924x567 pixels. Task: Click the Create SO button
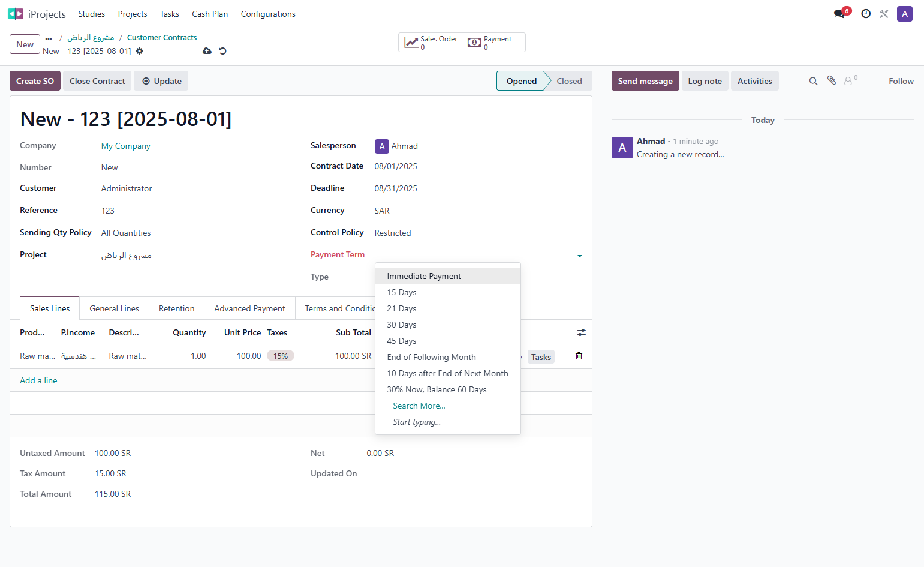35,81
